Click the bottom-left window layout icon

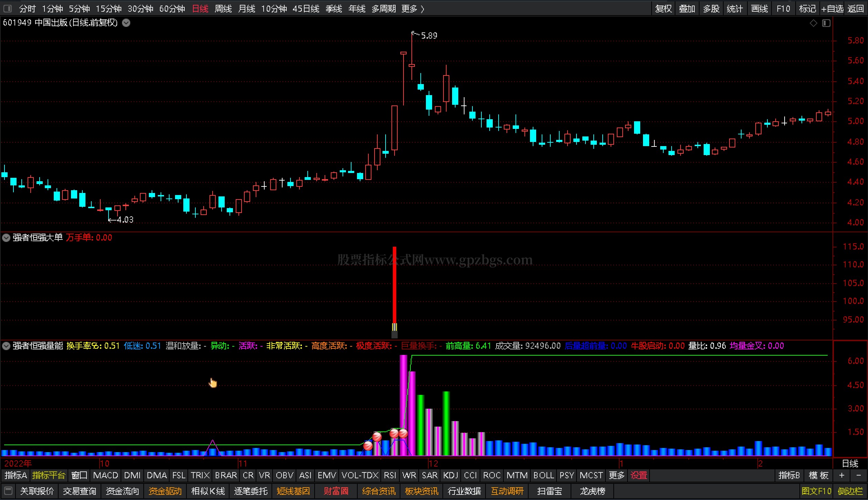click(x=9, y=491)
